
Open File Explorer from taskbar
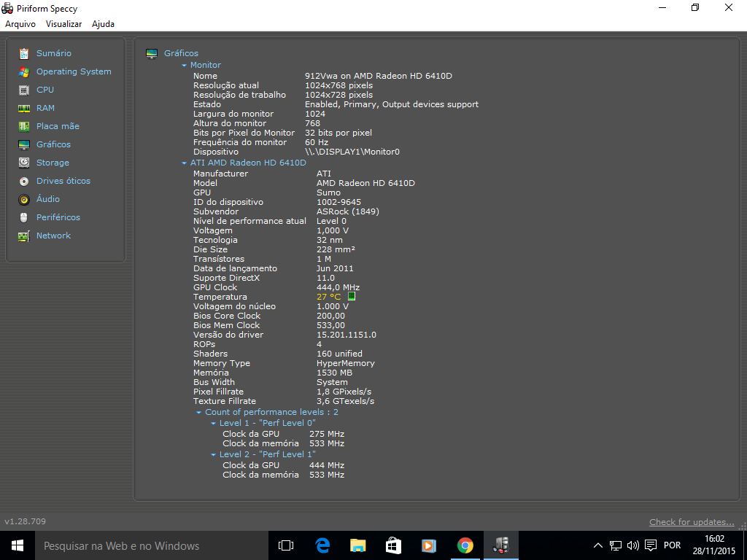[357, 545]
